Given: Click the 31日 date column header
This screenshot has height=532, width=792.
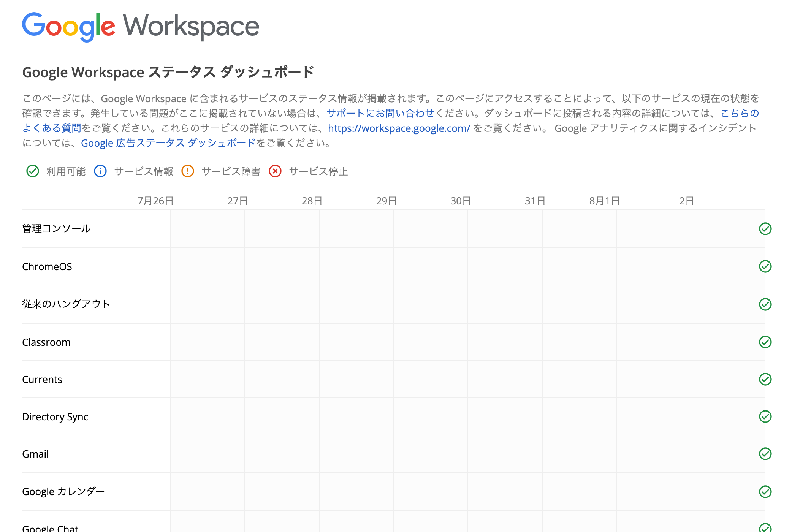Looking at the screenshot, I should tap(535, 201).
